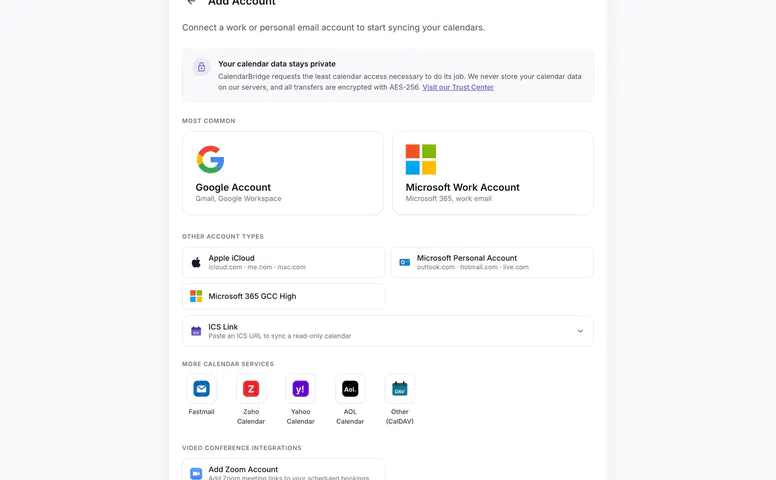The width and height of the screenshot is (776, 480).
Task: Add Zoom Account integration
Action: (283, 470)
